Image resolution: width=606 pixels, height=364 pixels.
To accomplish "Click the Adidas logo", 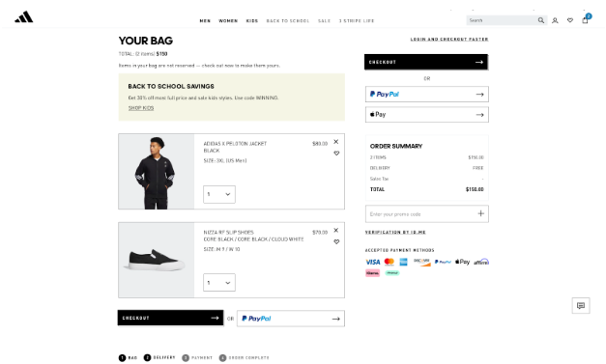I will tap(24, 17).
